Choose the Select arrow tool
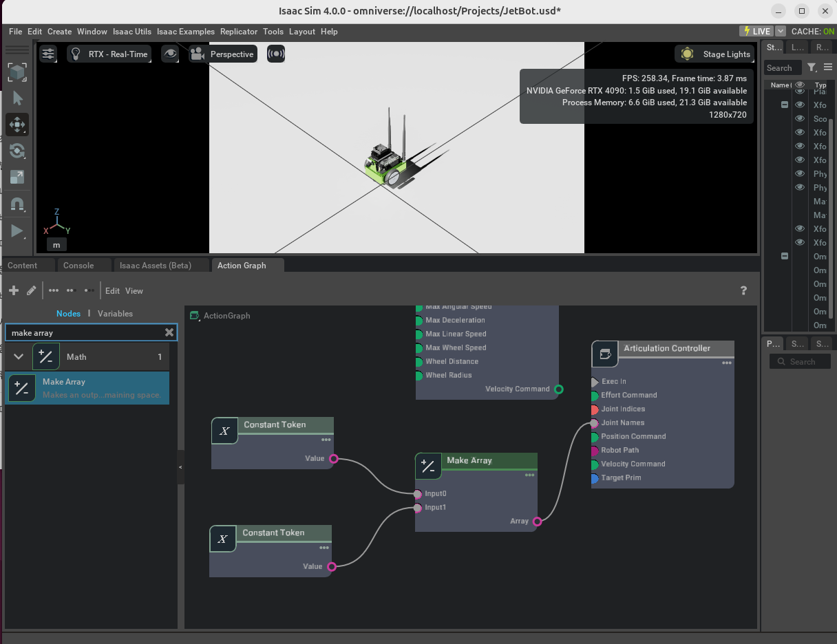837x644 pixels. point(17,98)
